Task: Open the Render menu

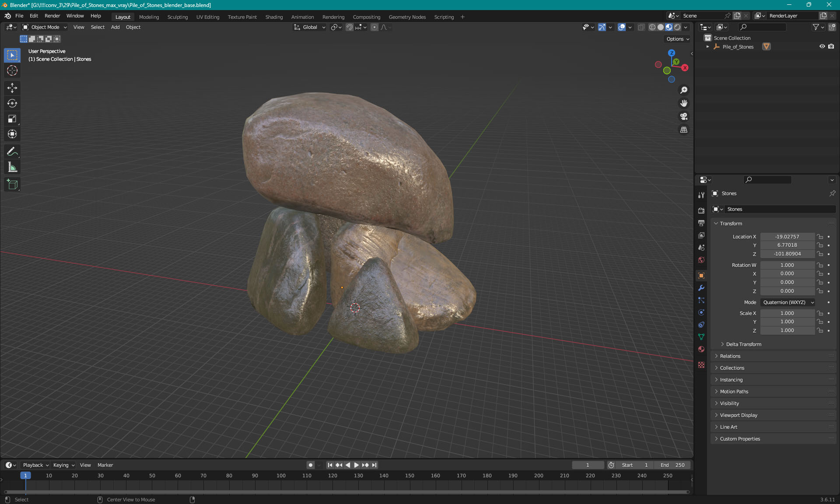Action: tap(52, 16)
